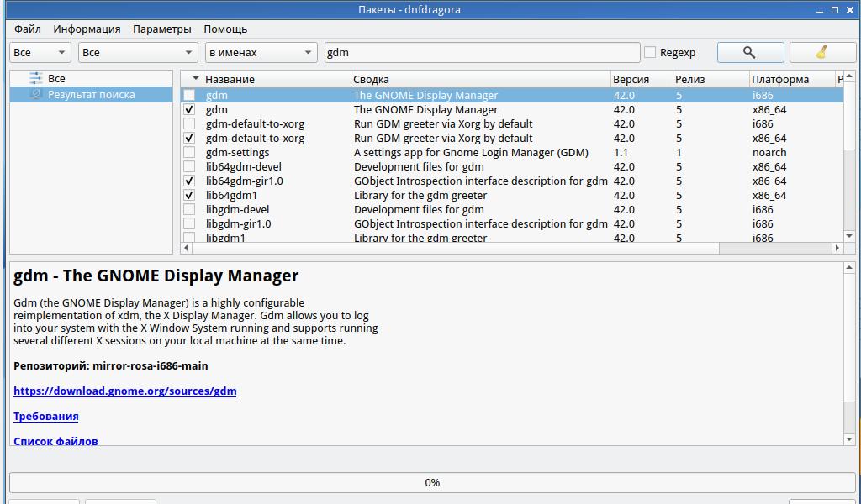Open the second 'Все' group dropdown
The height and width of the screenshot is (504, 861).
tap(138, 52)
